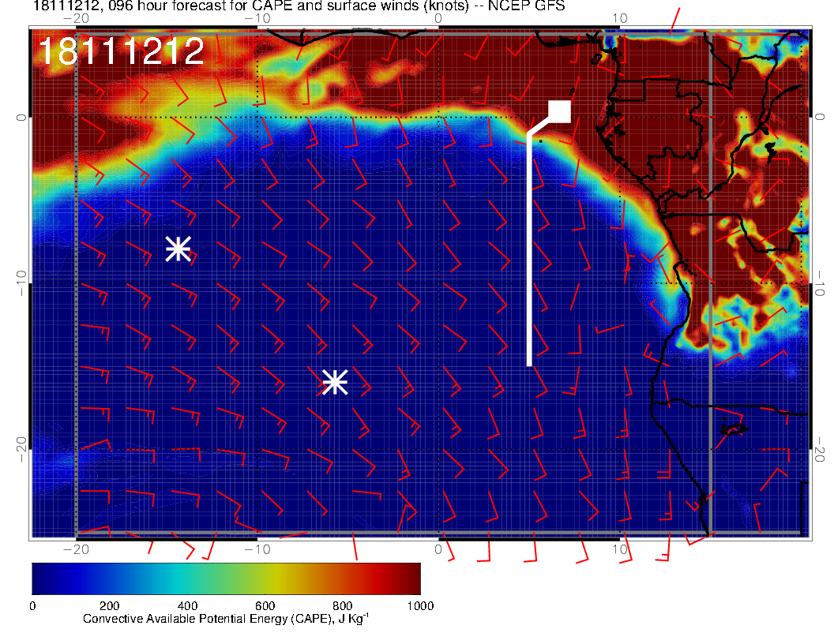This screenshot has height=644, width=834.
Task: Click the large white 18111212 timestamp
Action: click(x=121, y=51)
